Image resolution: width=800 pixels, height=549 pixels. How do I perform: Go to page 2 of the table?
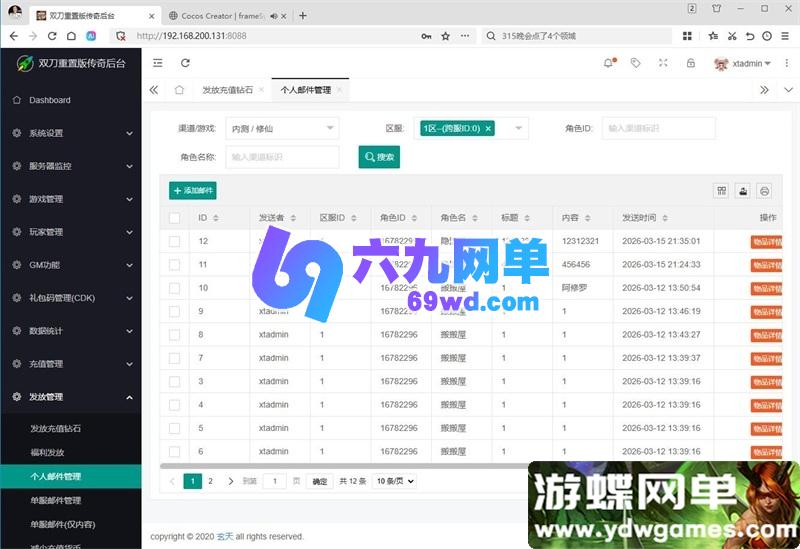coord(210,481)
